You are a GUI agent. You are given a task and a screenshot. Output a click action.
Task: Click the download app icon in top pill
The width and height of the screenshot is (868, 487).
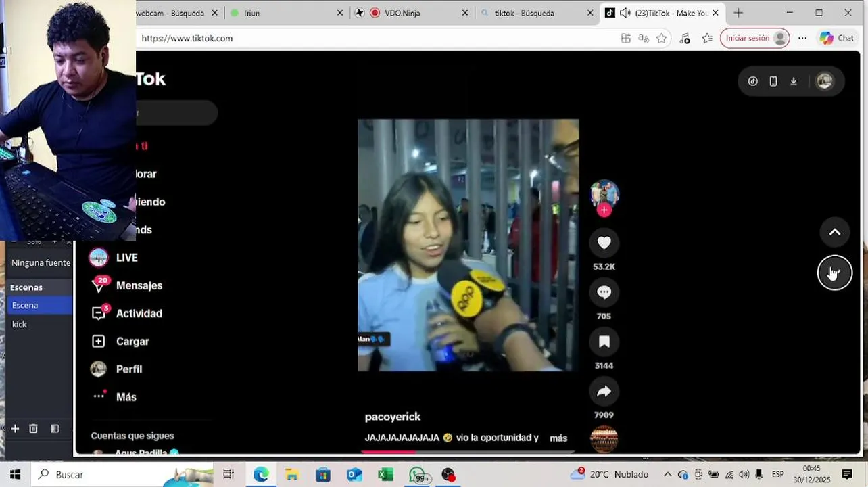(794, 81)
